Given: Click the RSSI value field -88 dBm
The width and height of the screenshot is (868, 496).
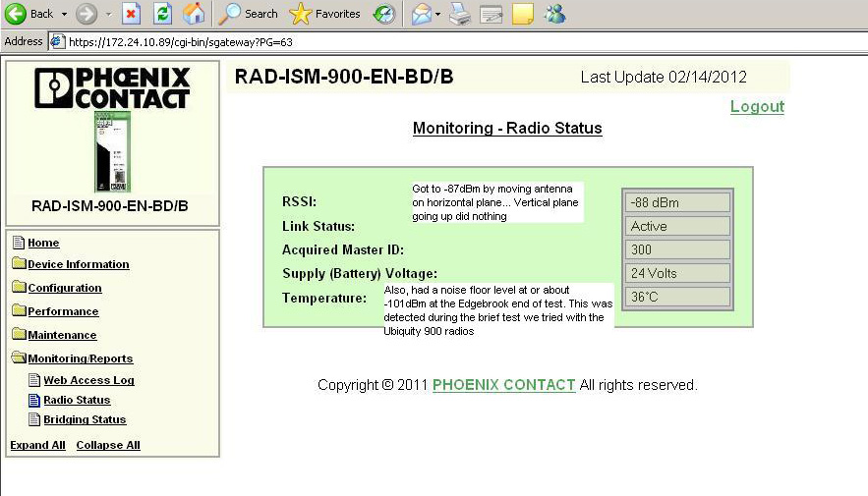Looking at the screenshot, I should tap(677, 202).
